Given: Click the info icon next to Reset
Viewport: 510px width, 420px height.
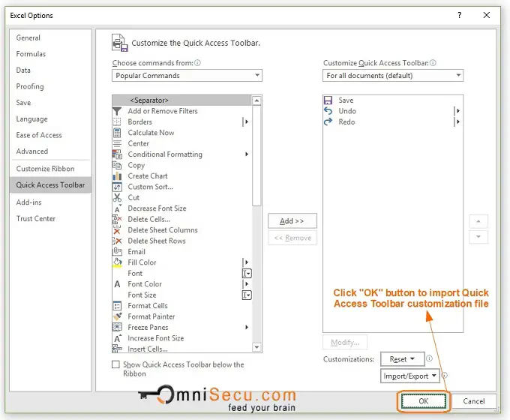Looking at the screenshot, I should click(429, 358).
